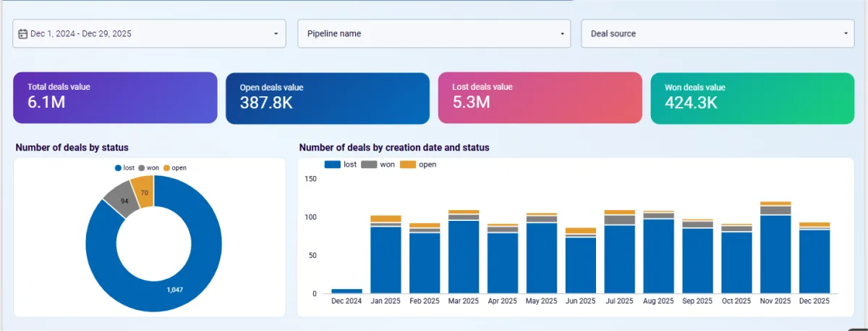Screen dimensions: 868x331
Task: Click the Jan 2025 lost bar
Action: click(386, 259)
